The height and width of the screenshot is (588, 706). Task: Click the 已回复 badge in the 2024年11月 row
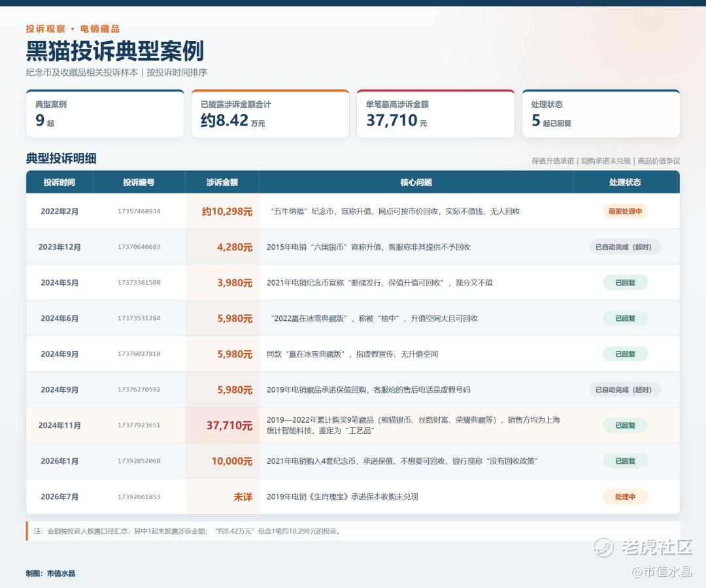click(x=625, y=425)
